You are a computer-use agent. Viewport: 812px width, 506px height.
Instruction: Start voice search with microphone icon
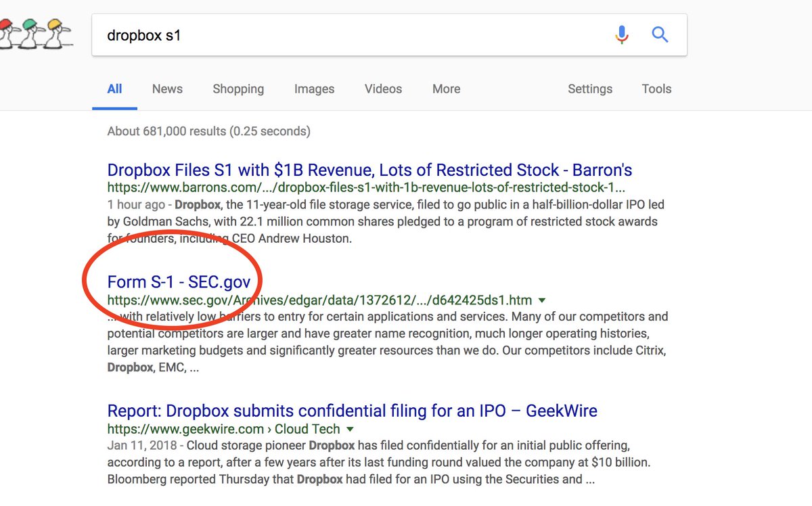[x=621, y=34]
